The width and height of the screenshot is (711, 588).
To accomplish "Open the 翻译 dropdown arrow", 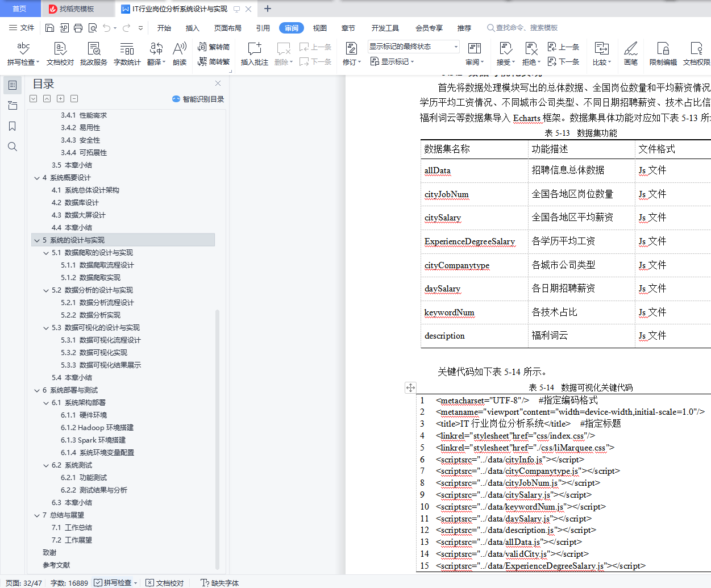I will pos(164,62).
